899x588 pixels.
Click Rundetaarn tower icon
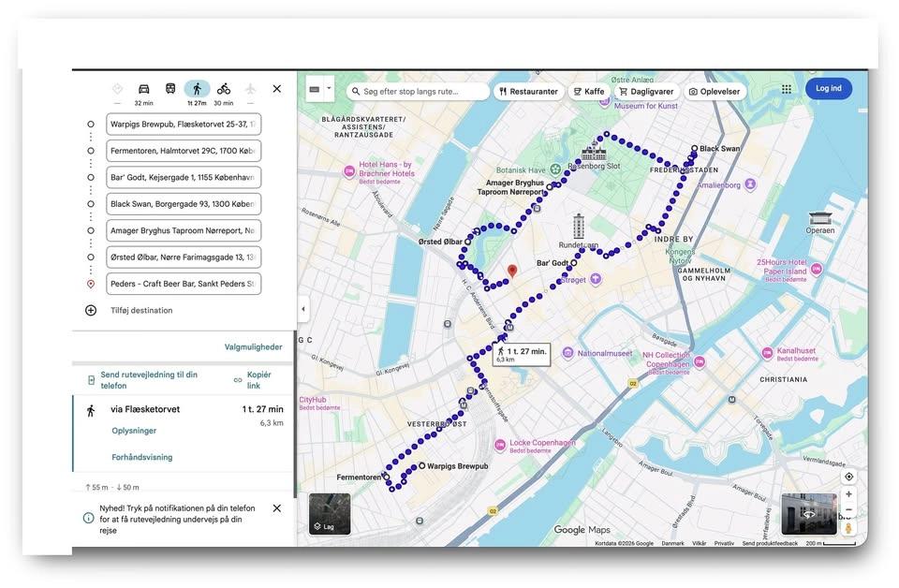579,227
